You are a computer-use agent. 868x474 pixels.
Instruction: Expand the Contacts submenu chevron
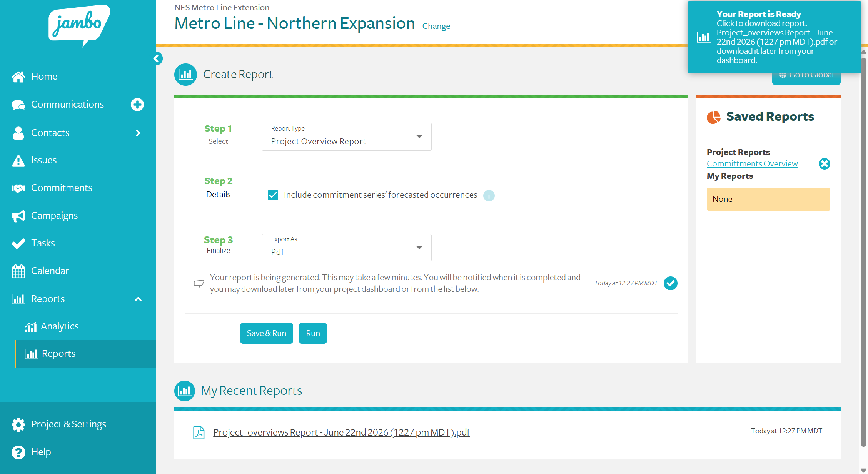click(138, 133)
